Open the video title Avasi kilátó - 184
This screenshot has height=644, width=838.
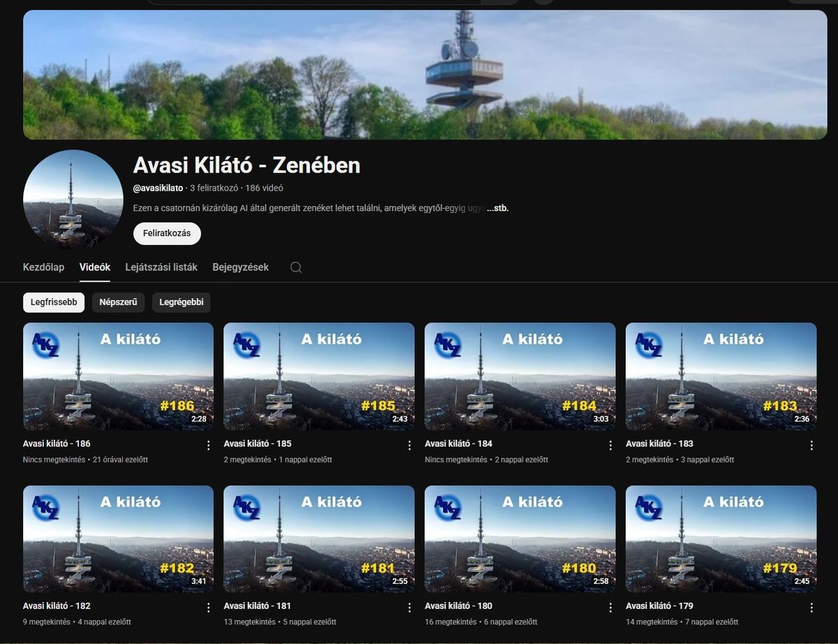pyautogui.click(x=459, y=444)
